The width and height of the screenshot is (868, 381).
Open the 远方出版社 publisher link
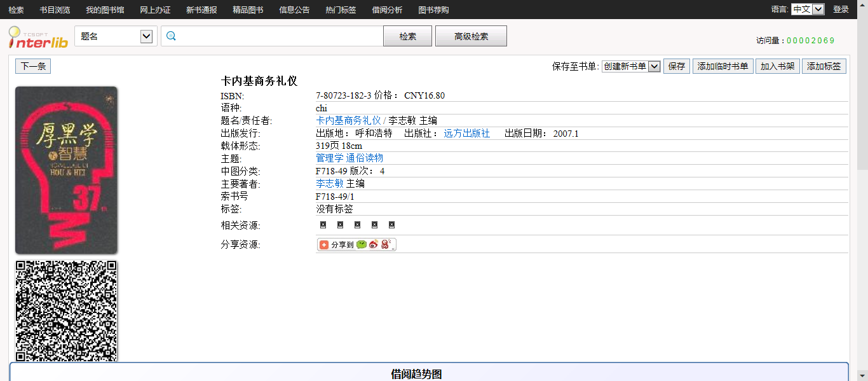coord(466,134)
